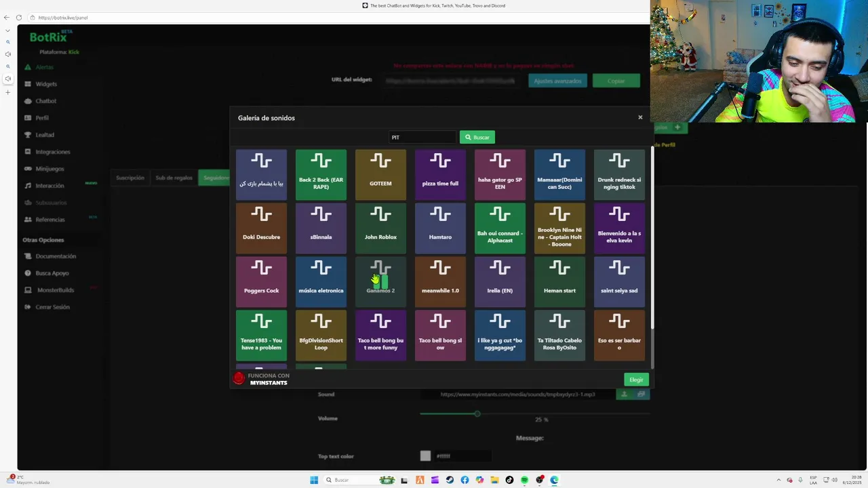The width and height of the screenshot is (868, 488).
Task: Confirm the selection with the Elegir button
Action: [636, 380]
